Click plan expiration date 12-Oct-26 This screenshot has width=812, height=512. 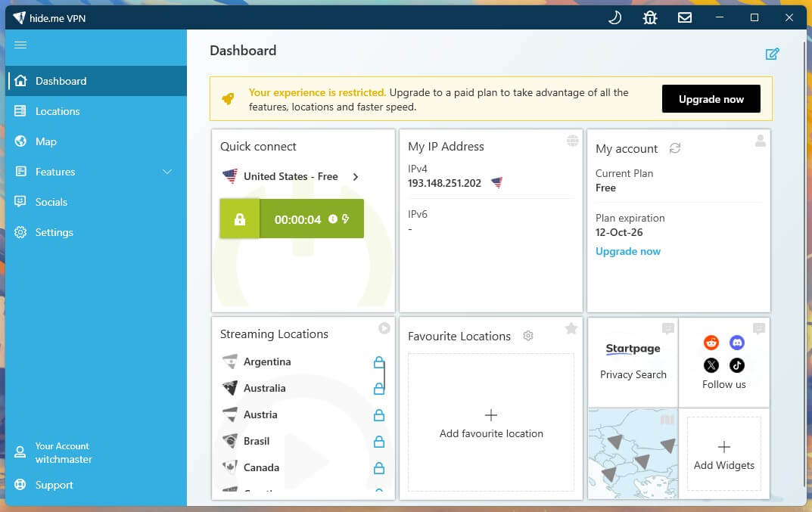click(619, 232)
